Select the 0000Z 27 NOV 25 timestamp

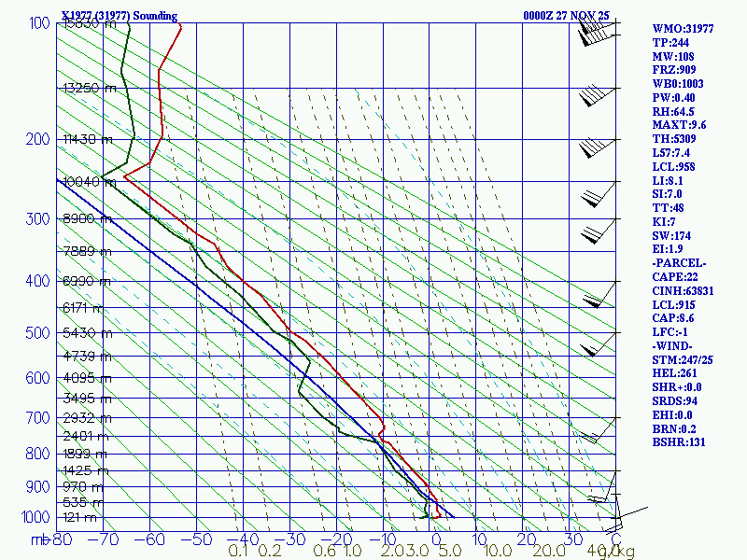tap(566, 15)
